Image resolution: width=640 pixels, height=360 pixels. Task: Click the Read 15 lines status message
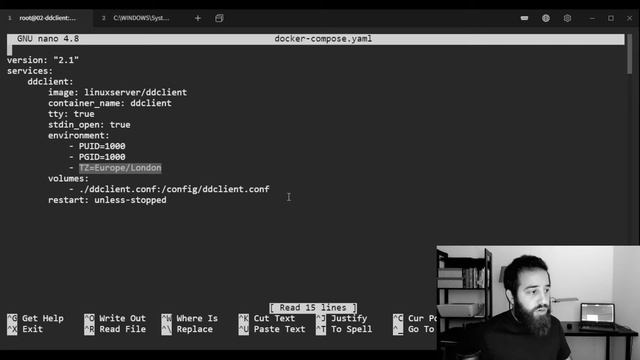click(x=313, y=307)
